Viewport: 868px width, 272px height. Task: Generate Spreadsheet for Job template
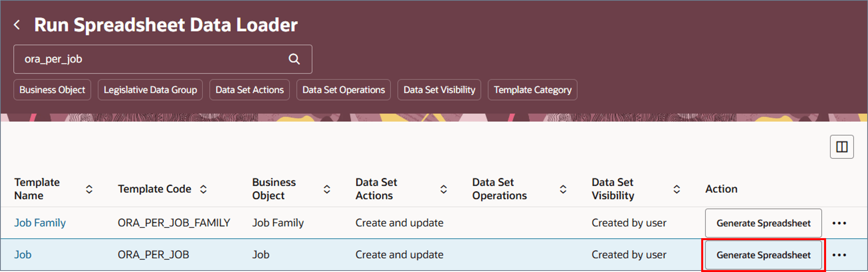(x=763, y=255)
